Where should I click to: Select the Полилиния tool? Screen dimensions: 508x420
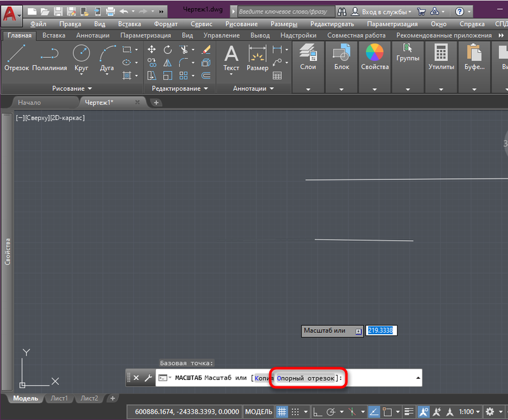49,57
